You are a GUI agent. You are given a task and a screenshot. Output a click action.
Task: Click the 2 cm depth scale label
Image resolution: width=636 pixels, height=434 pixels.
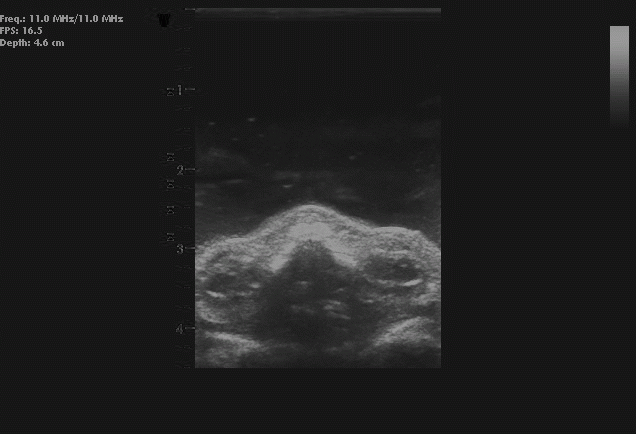180,170
